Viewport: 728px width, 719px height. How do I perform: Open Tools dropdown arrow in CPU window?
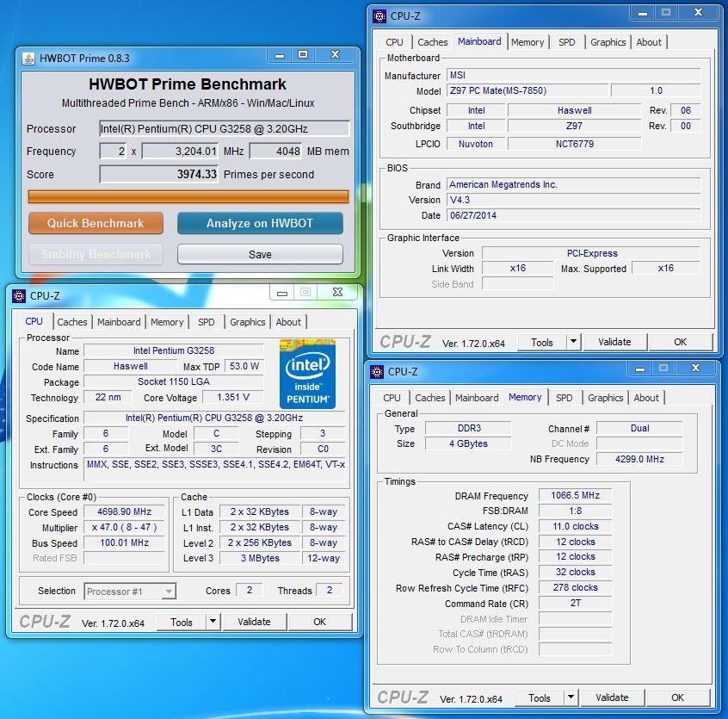(213, 622)
